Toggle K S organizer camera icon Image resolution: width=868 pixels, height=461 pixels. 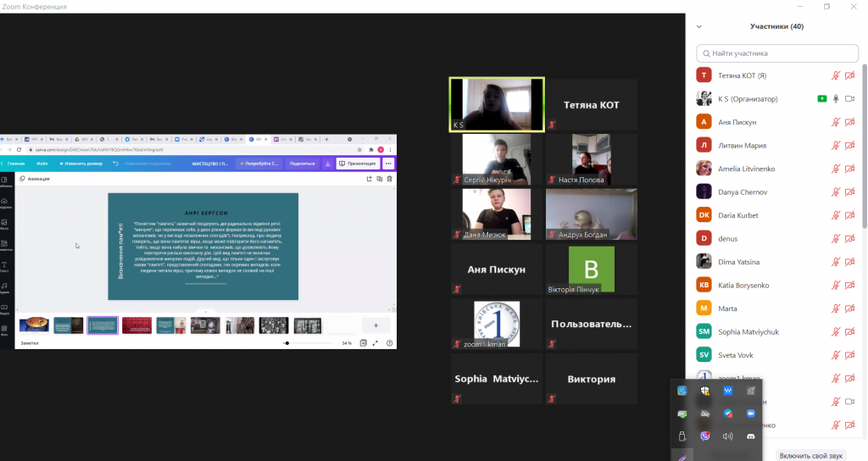(x=849, y=98)
